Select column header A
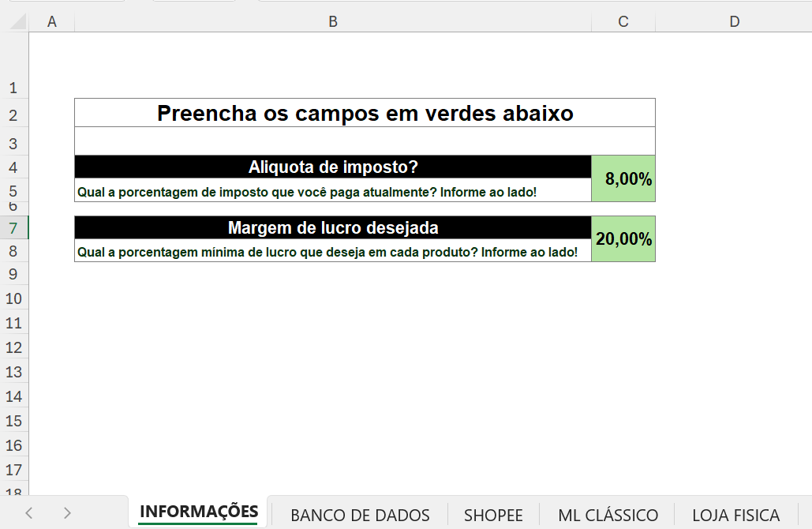This screenshot has height=529, width=812. pos(51,21)
